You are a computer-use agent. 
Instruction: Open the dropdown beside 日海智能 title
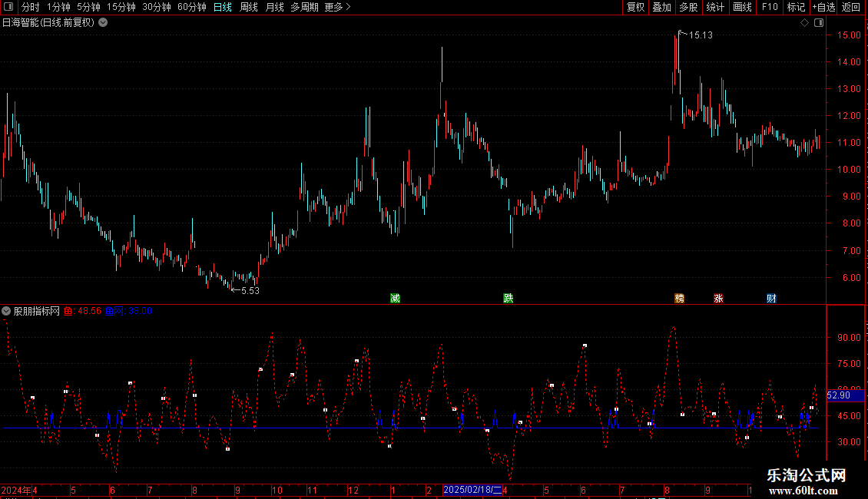(x=103, y=23)
